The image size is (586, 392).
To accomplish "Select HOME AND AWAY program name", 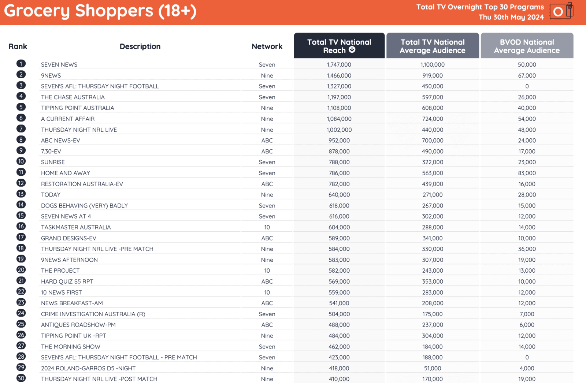I will (x=66, y=173).
